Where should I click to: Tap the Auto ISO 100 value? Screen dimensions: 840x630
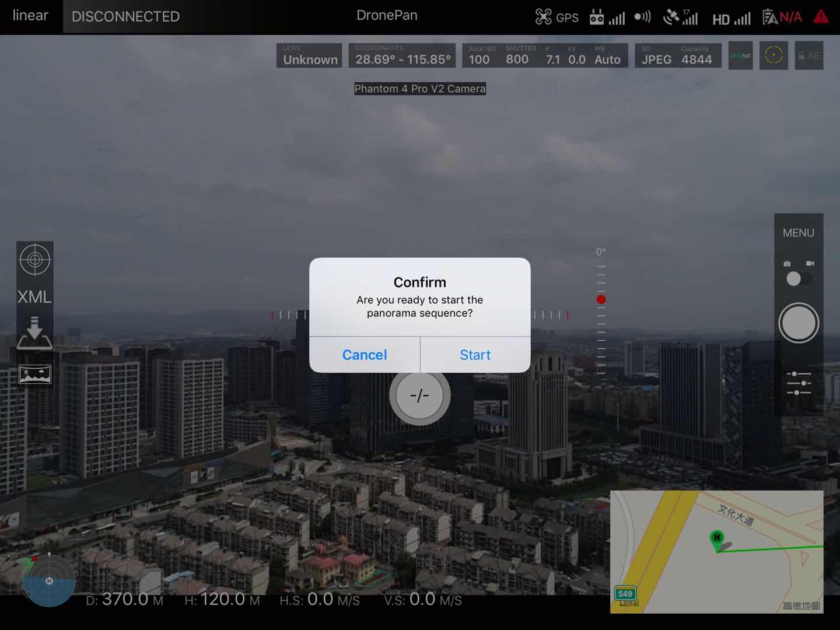tap(481, 55)
